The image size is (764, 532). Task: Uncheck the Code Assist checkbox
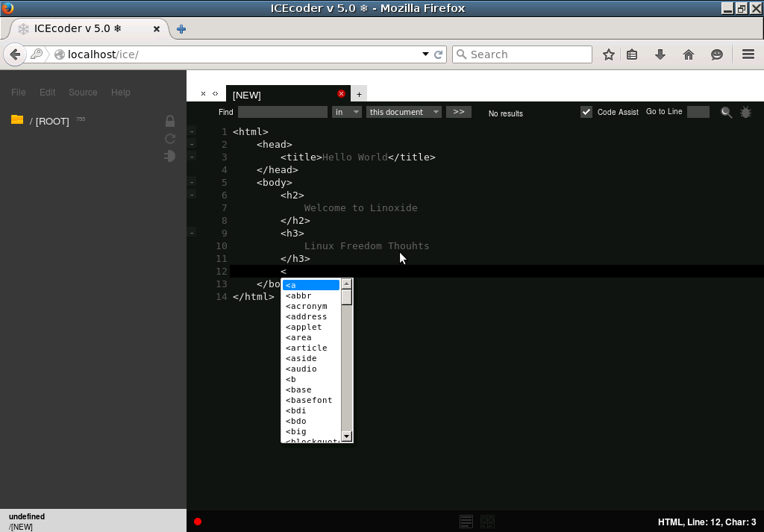tap(586, 112)
